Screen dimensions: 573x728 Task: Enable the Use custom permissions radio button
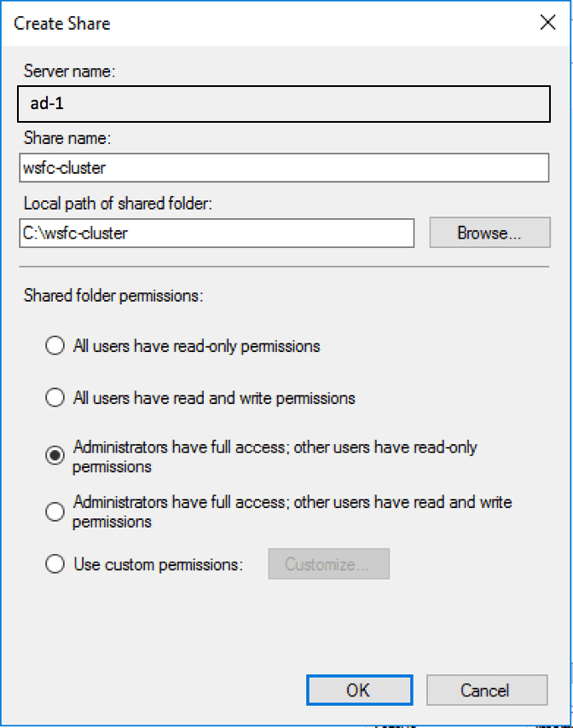click(x=55, y=564)
